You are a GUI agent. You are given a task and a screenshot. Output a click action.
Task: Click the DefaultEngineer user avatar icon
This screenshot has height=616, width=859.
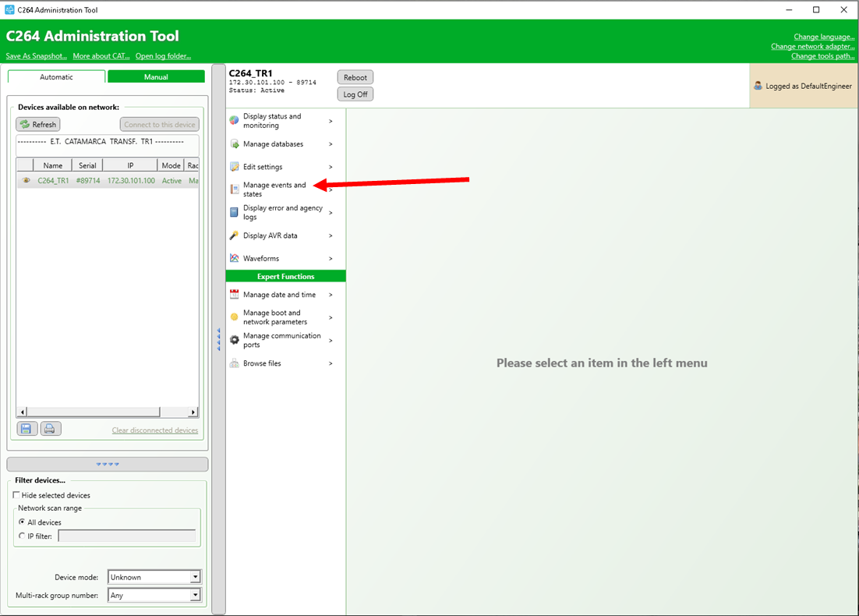point(758,86)
